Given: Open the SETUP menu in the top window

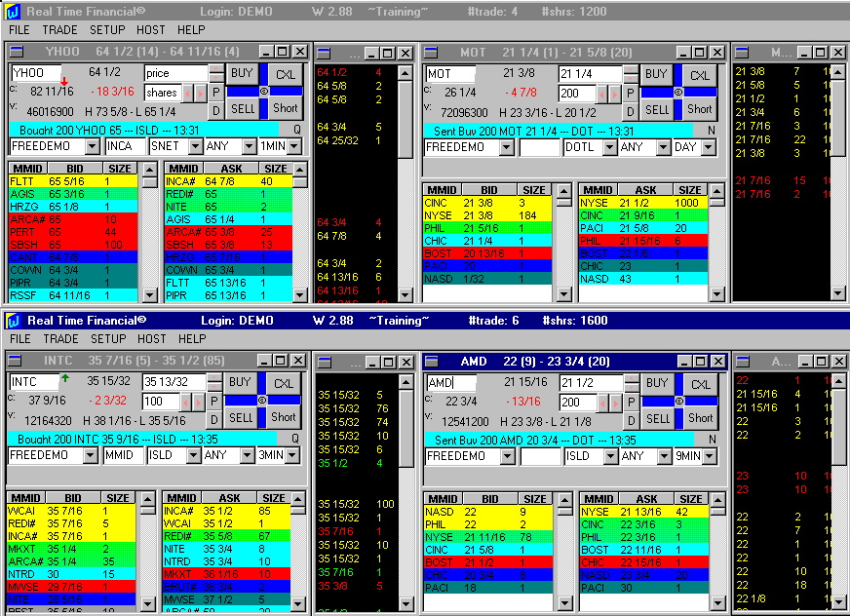Looking at the screenshot, I should click(x=107, y=30).
